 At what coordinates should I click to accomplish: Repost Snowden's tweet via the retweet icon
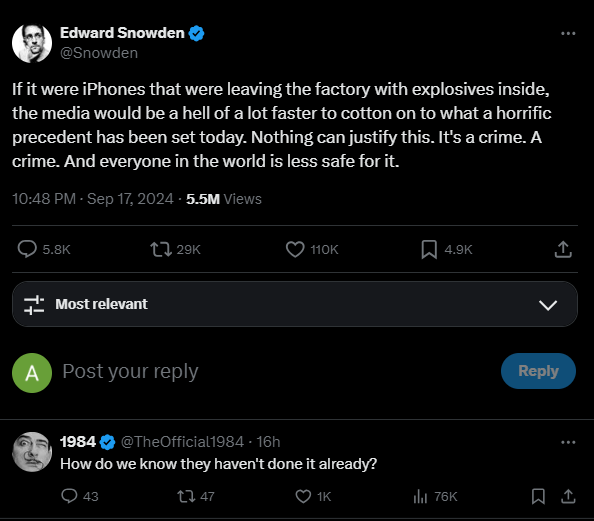click(x=161, y=249)
